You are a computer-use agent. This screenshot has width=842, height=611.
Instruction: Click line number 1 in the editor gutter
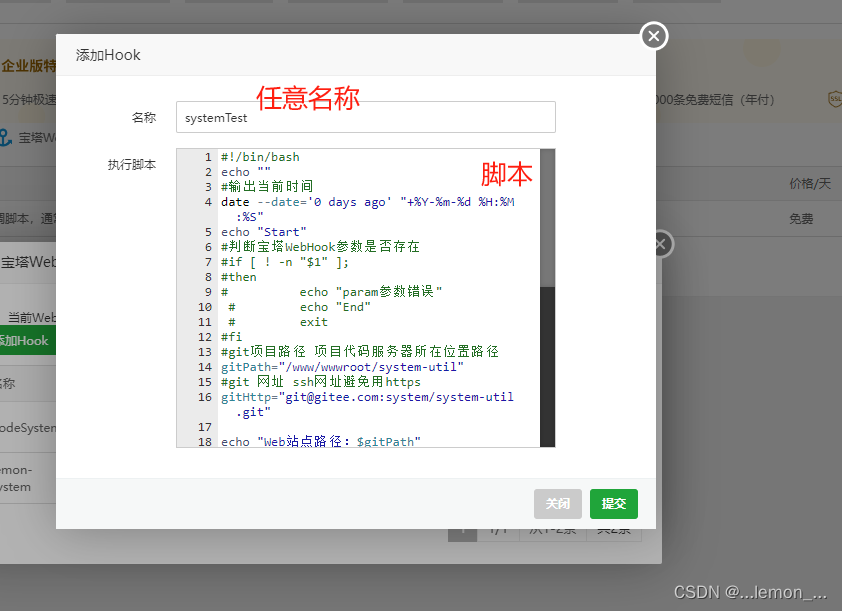(x=208, y=157)
